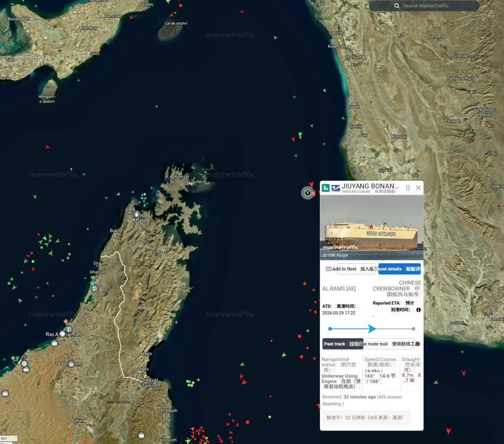
Task: Click the Ras Al Khaimah port icon
Action: point(62,334)
